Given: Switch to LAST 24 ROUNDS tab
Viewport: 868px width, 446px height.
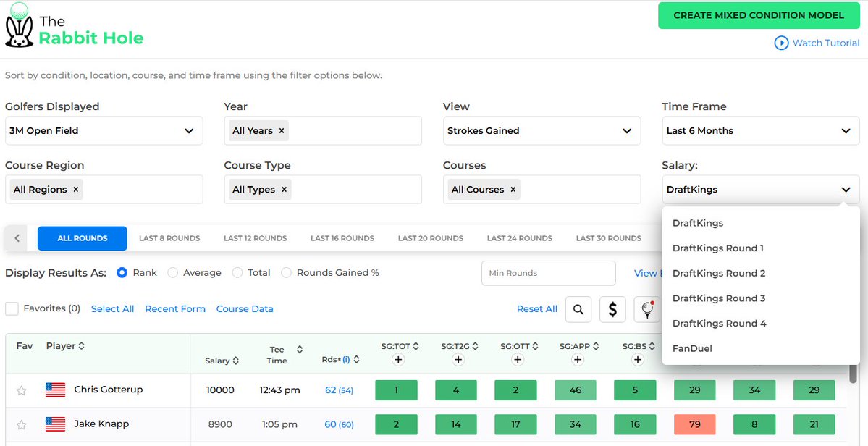Looking at the screenshot, I should pyautogui.click(x=519, y=238).
